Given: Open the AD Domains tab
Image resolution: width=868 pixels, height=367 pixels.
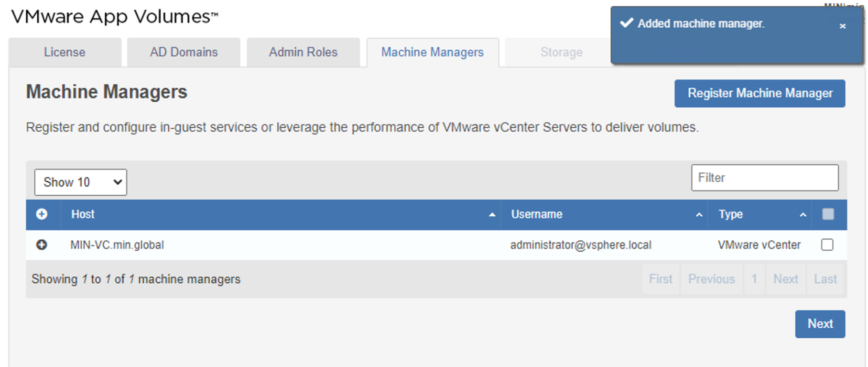Looking at the screenshot, I should tap(184, 52).
